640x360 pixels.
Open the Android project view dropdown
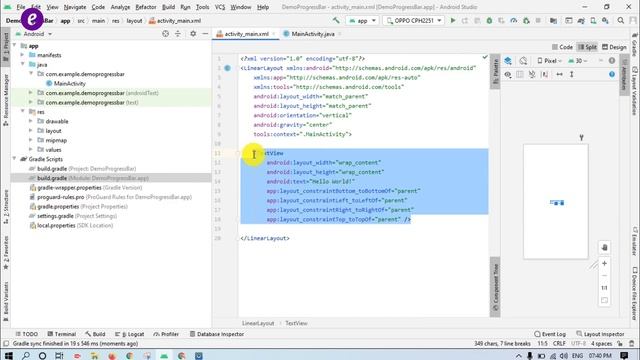(34, 34)
